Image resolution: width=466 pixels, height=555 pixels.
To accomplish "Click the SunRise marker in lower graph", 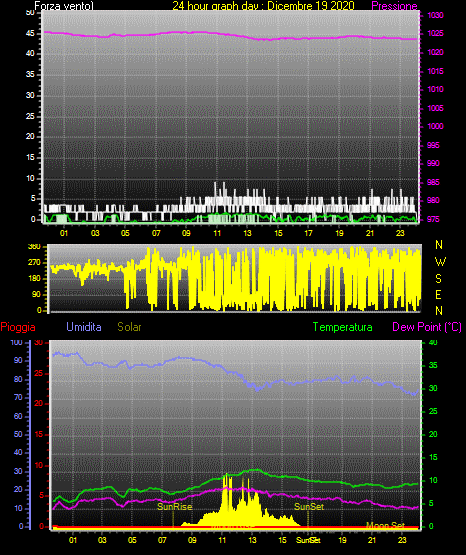I will pyautogui.click(x=174, y=507).
